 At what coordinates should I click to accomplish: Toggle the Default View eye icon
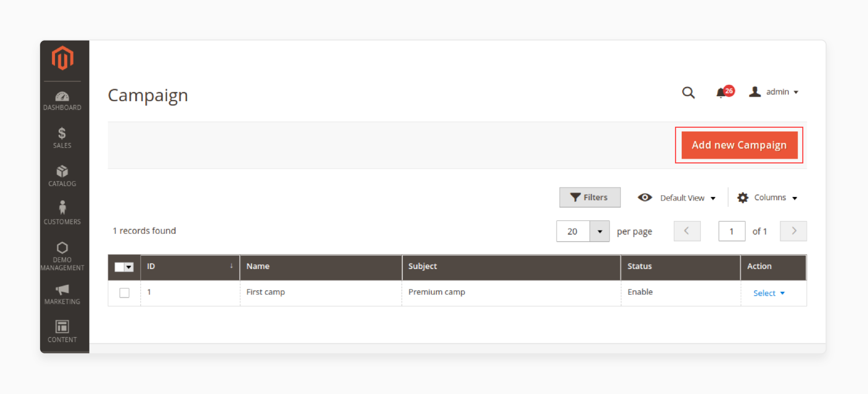pyautogui.click(x=645, y=198)
